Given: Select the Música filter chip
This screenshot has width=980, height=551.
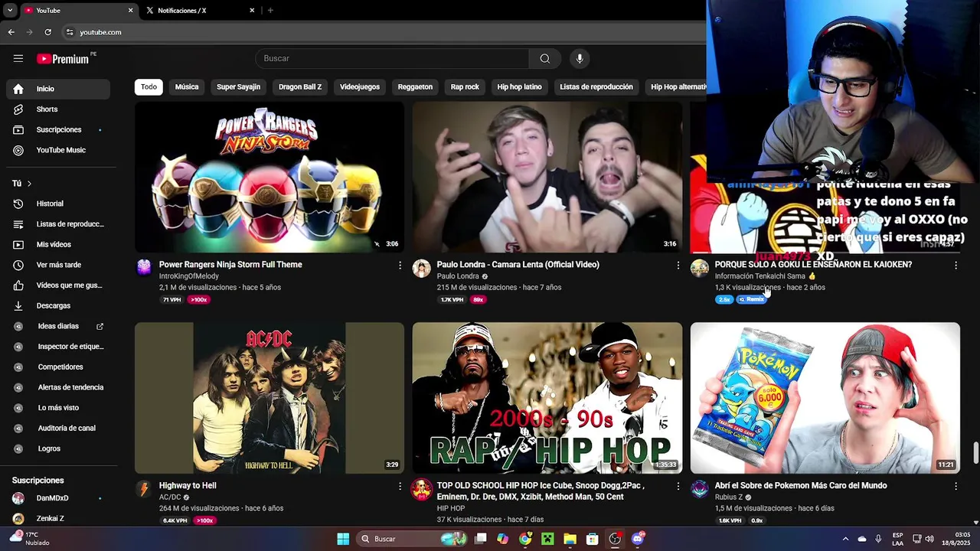Looking at the screenshot, I should (187, 86).
